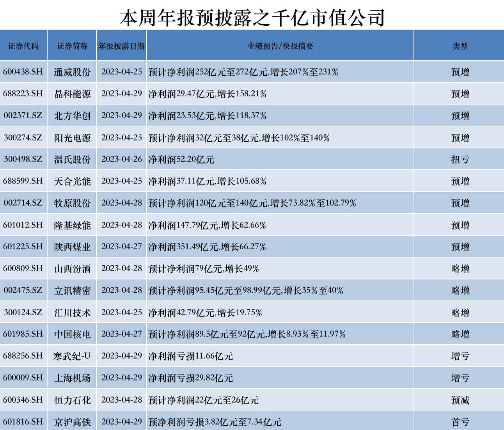Click the 预减 type cell
This screenshot has width=504, height=430.
pos(460,400)
